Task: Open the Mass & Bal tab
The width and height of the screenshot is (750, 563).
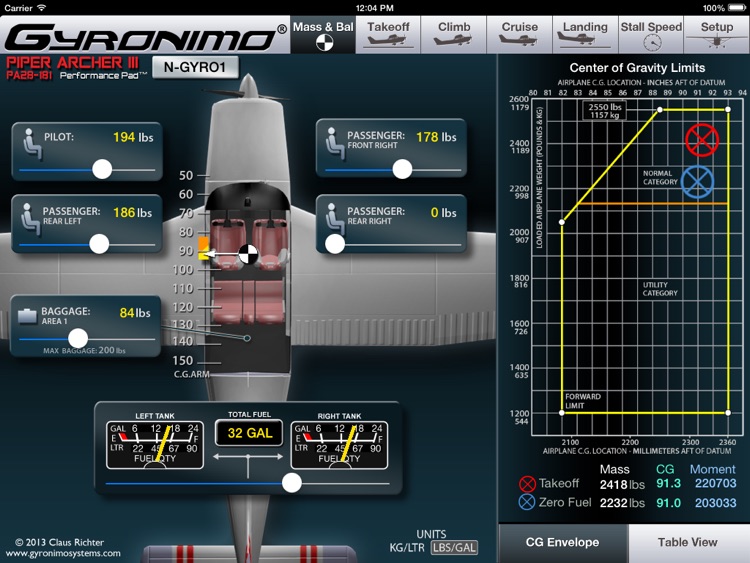Action: pyautogui.click(x=323, y=35)
